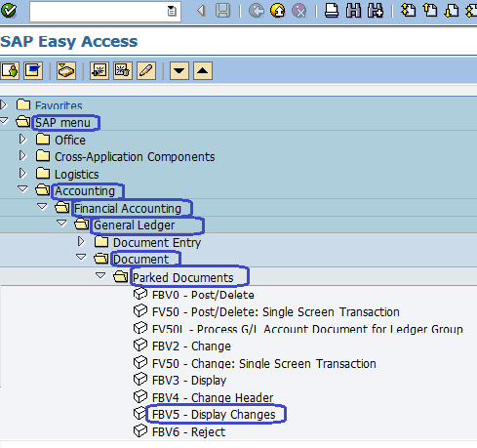Click the Print icon

click(332, 11)
